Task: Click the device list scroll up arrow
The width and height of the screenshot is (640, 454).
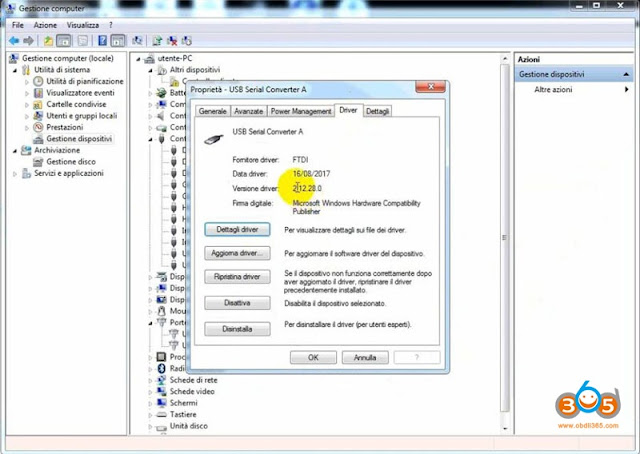Action: [505, 59]
